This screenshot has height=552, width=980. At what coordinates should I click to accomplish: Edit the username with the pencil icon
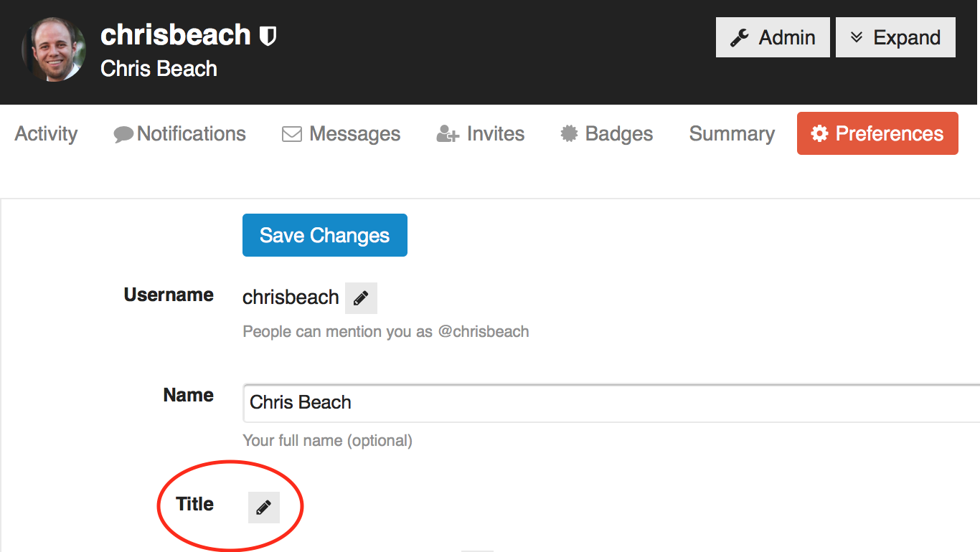click(361, 298)
